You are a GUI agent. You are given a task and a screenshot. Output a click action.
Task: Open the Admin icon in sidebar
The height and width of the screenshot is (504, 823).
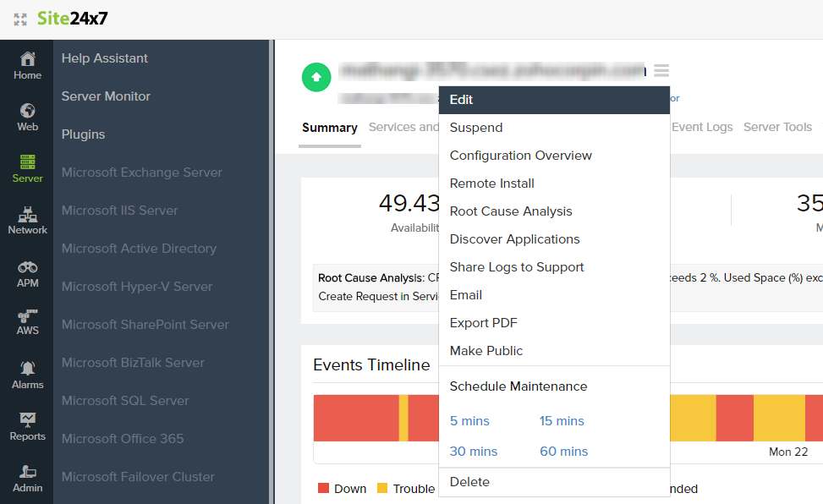pos(27,472)
